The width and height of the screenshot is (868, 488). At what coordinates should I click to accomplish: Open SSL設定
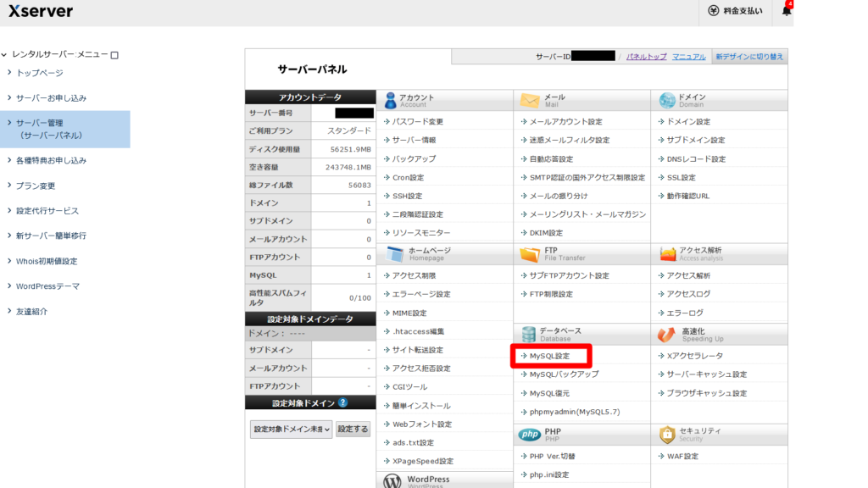pyautogui.click(x=681, y=178)
